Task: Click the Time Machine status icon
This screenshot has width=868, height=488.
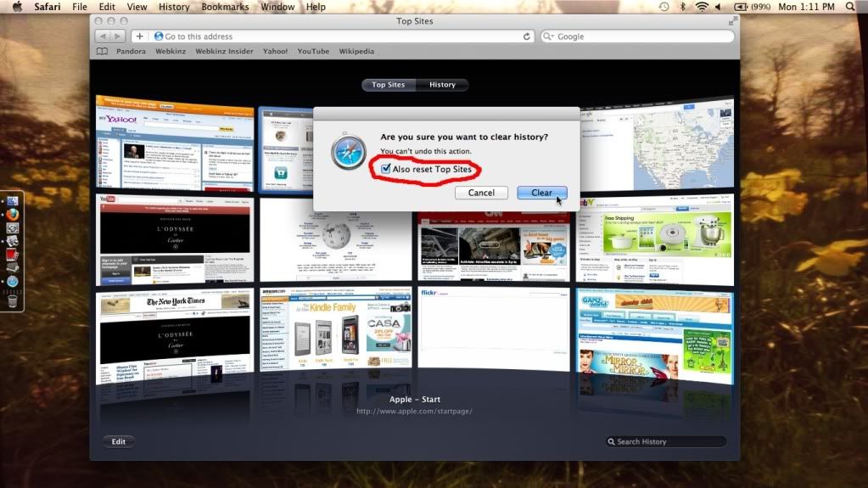Action: coord(664,7)
